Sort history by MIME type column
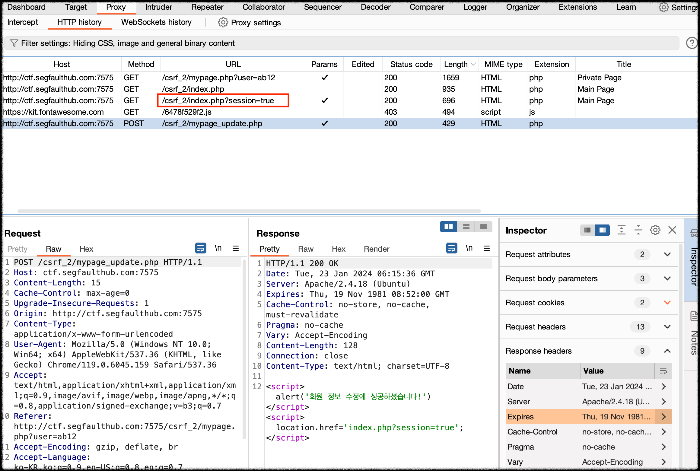The width and height of the screenshot is (700, 471). click(503, 64)
